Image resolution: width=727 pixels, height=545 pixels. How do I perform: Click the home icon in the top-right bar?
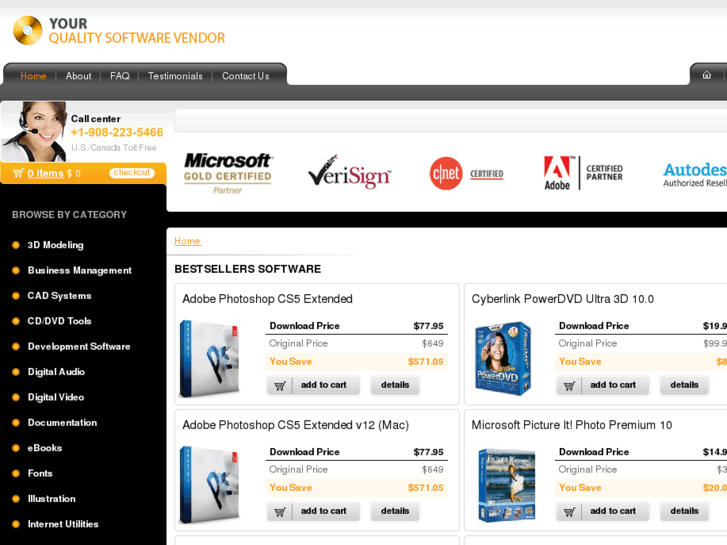706,75
